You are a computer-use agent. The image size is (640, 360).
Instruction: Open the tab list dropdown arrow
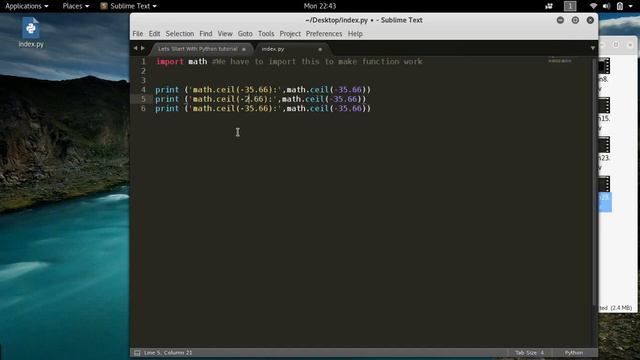click(593, 48)
